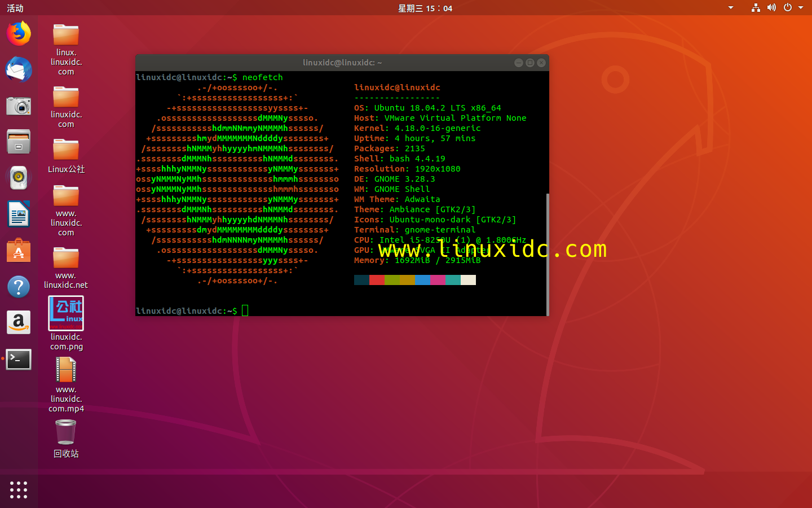
Task: Click the olive green block in neofetch palette
Action: click(x=392, y=280)
